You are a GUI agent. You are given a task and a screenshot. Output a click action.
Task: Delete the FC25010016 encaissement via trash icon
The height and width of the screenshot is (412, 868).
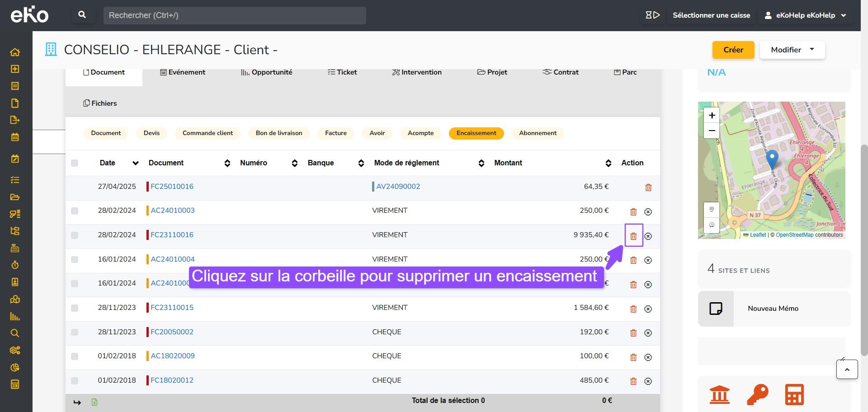point(648,187)
